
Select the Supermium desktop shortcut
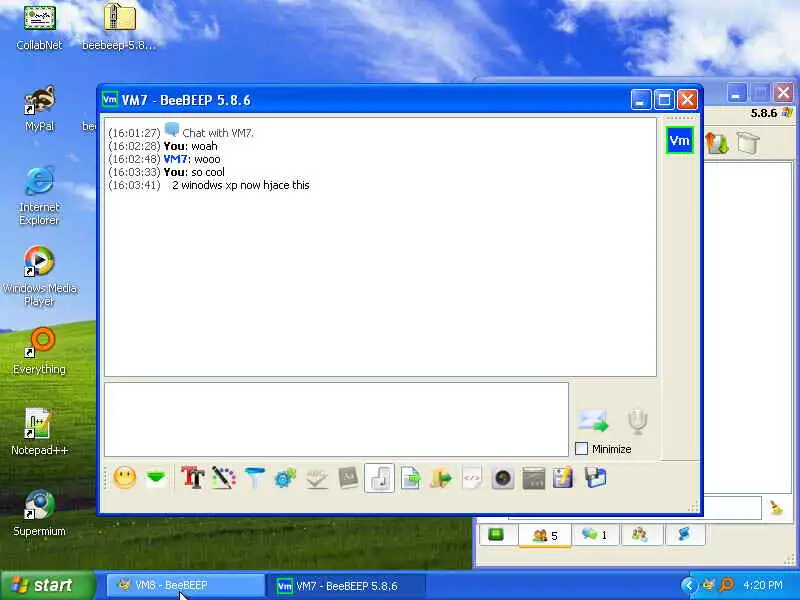click(x=39, y=513)
